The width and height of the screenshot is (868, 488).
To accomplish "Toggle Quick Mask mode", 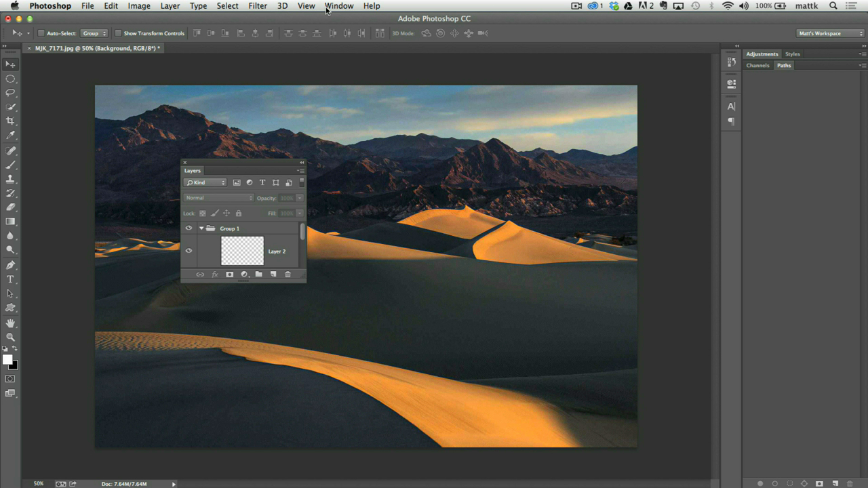I will [10, 379].
